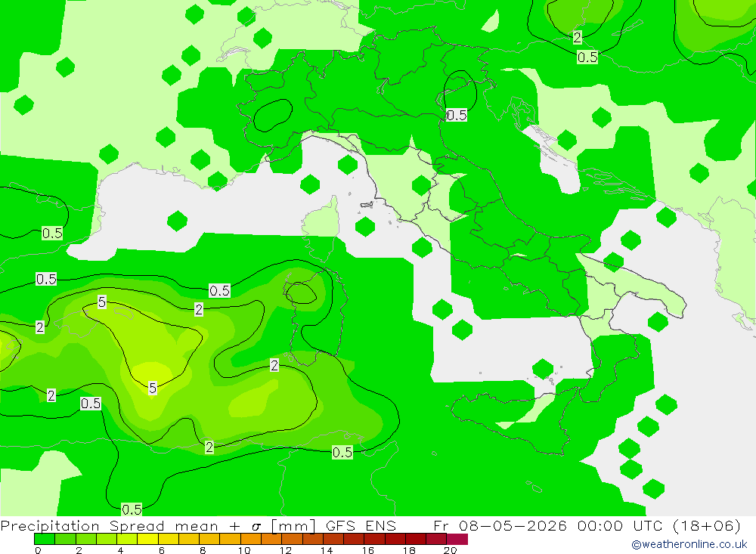
Task: Click the '0.5' contour label at map bottom edge
Action: (x=132, y=509)
